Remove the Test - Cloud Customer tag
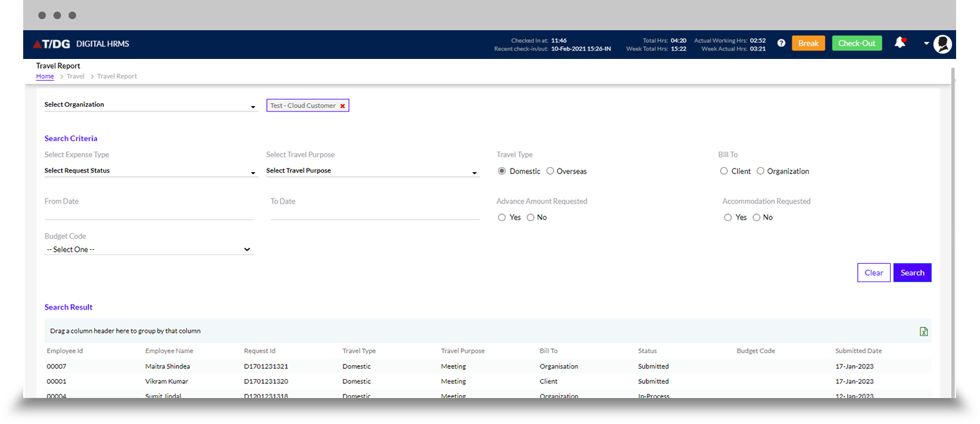Image resolution: width=980 pixels, height=424 pixels. point(343,106)
